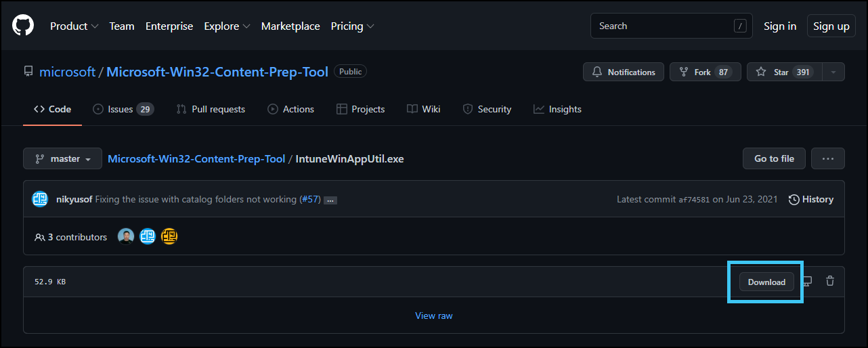
Task: Click the slash shortcut key icon in Search
Action: click(x=740, y=26)
